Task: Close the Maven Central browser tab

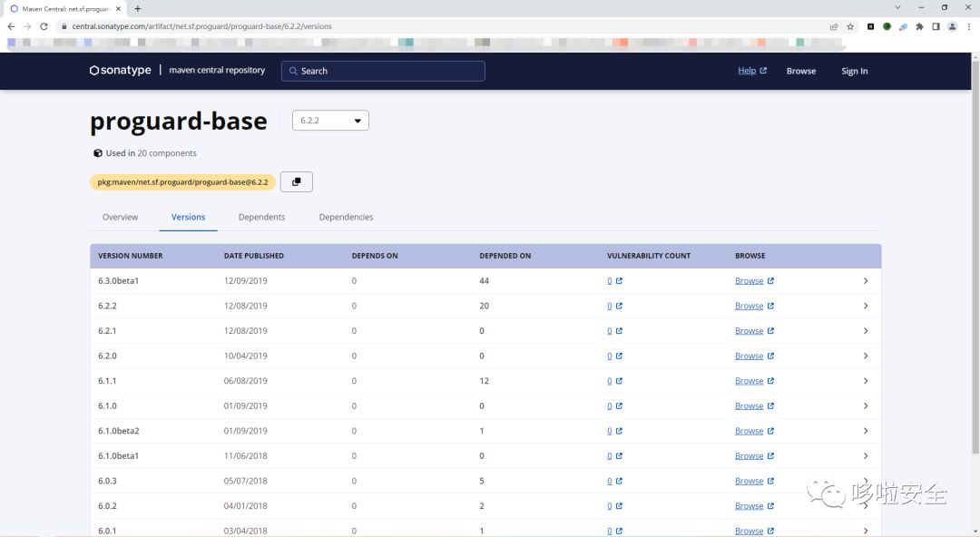Action: tap(118, 9)
